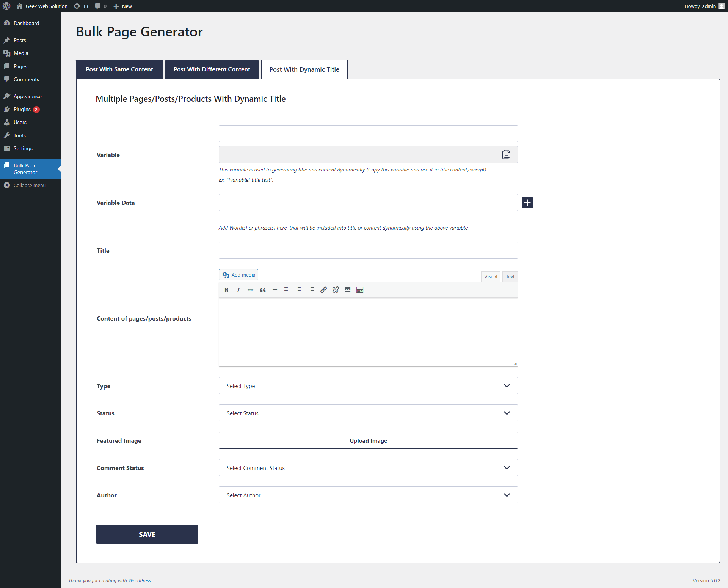Apply strikethrough formatting in the editor
Screen dimensions: 728x588
251,290
